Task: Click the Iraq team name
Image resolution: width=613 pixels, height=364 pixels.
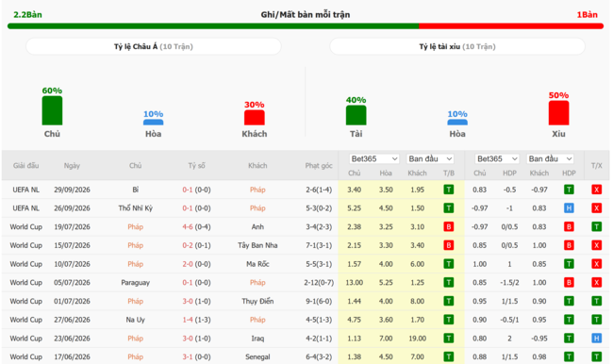Action: 257,339
